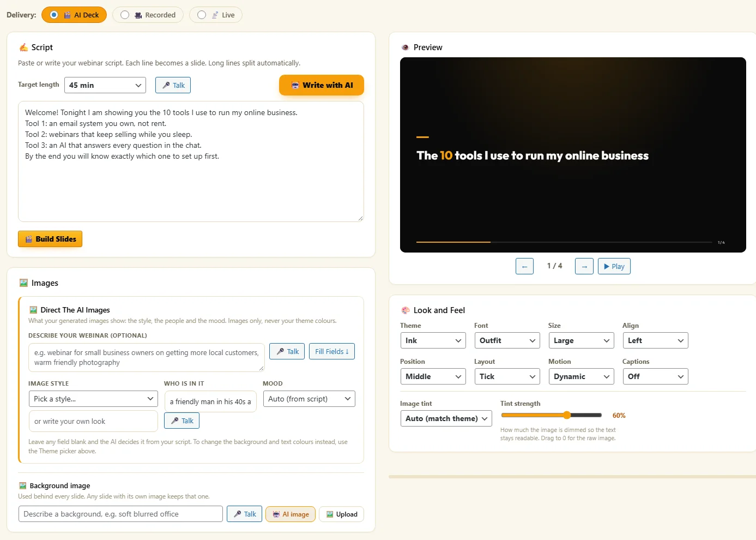Click the slide preview thumbnail
The width and height of the screenshot is (756, 540).
(x=573, y=155)
